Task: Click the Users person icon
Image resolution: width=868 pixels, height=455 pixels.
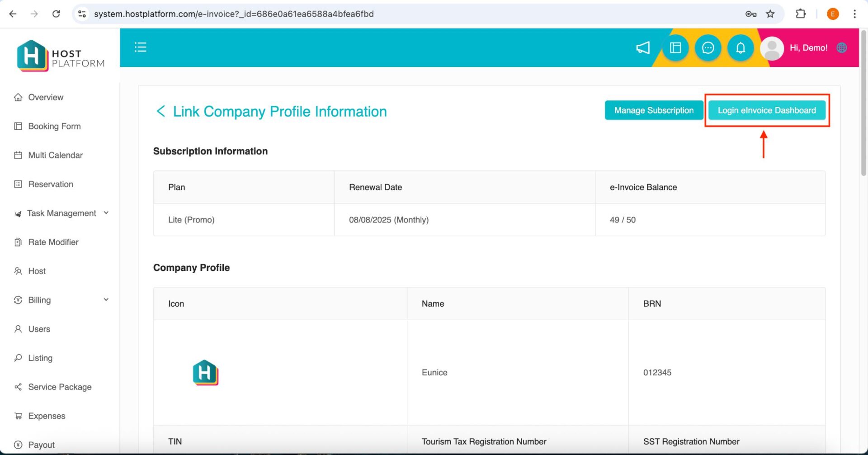Action: [18, 329]
